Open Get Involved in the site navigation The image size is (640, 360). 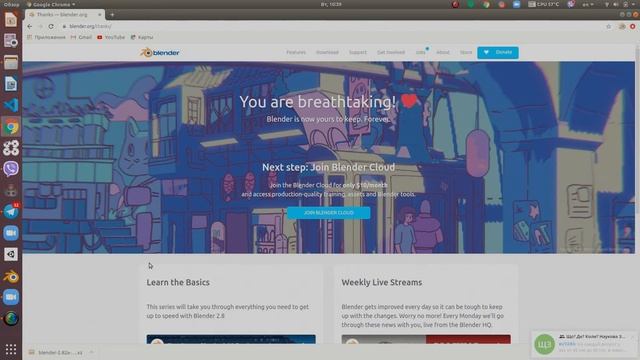point(391,52)
